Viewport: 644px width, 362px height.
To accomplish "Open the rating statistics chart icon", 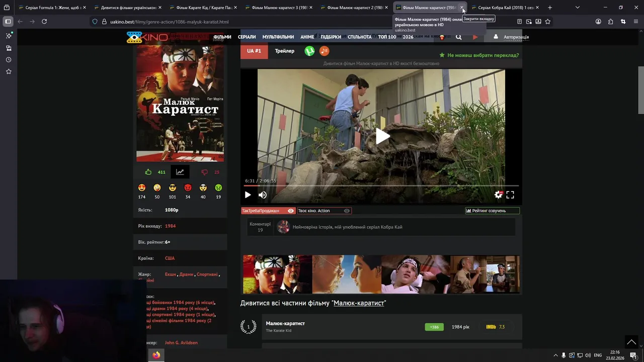I will (x=180, y=172).
